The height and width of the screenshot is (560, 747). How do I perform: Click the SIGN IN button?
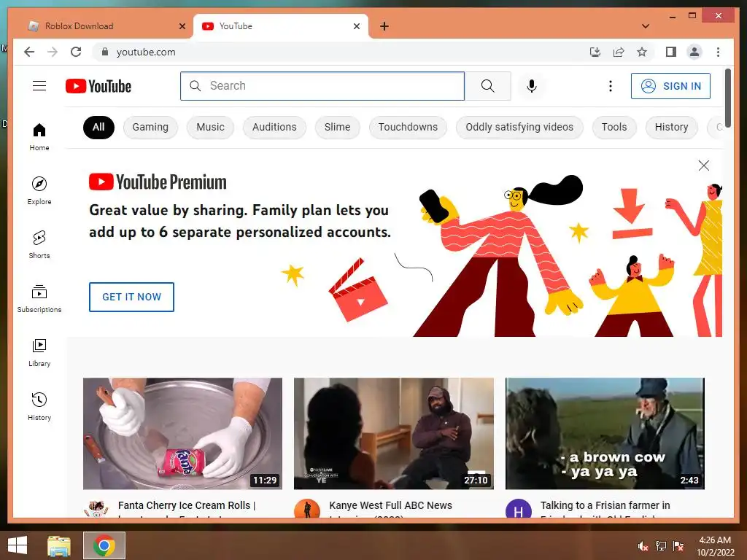coord(670,86)
